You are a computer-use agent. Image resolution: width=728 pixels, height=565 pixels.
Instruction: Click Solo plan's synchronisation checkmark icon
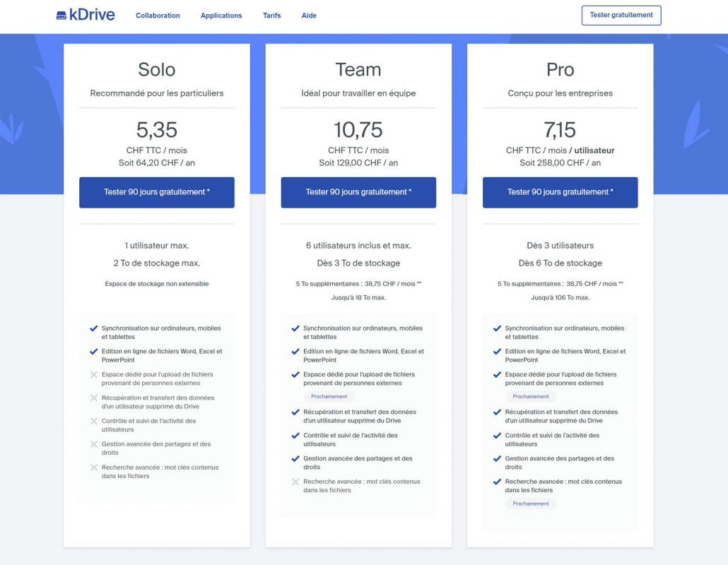(x=94, y=328)
